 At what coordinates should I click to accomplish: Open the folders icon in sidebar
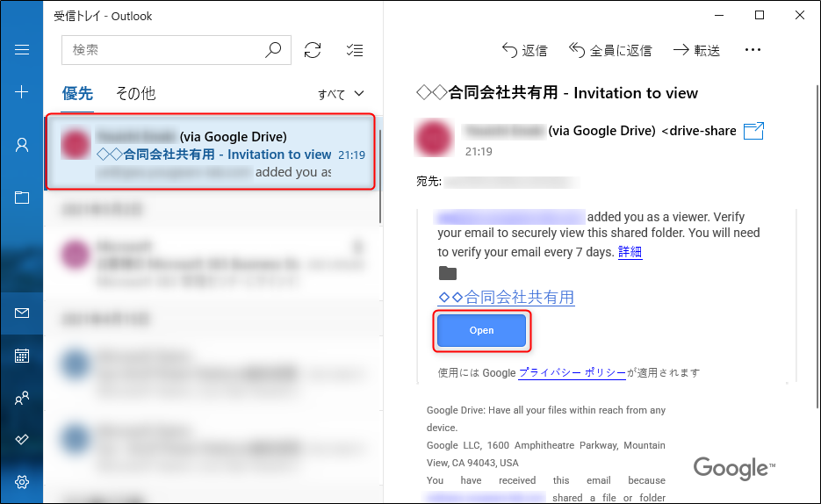click(x=21, y=198)
